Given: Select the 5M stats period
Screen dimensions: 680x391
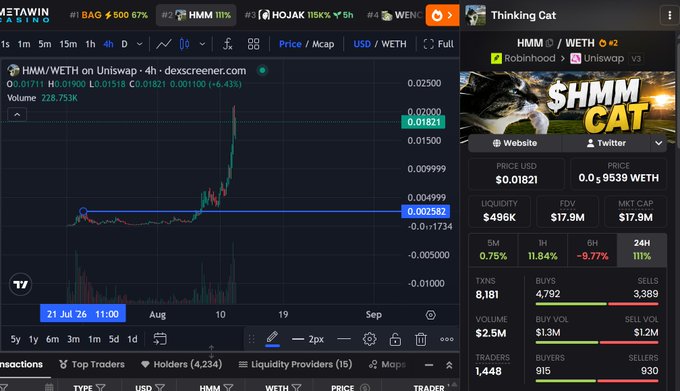Looking at the screenshot, I should [x=493, y=250].
